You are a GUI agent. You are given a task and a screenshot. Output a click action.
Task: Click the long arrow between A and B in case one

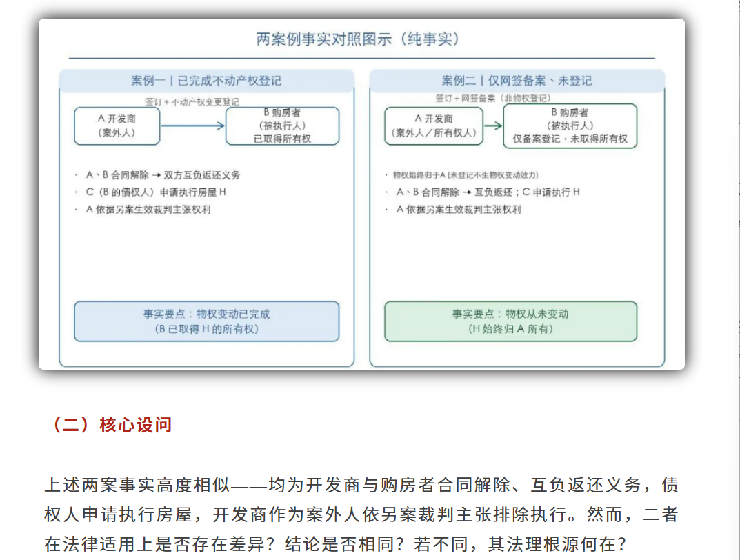click(x=192, y=126)
